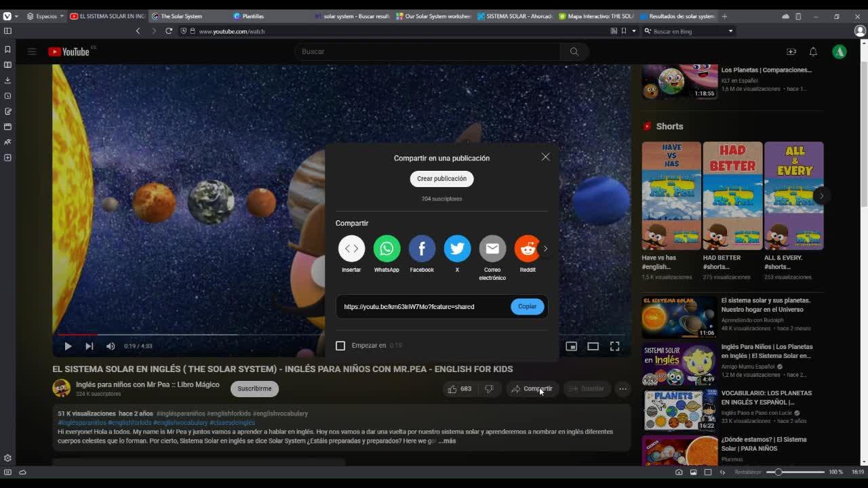Open Inglés para niños con Mr Pea channel
The image size is (868, 488).
pyautogui.click(x=147, y=384)
